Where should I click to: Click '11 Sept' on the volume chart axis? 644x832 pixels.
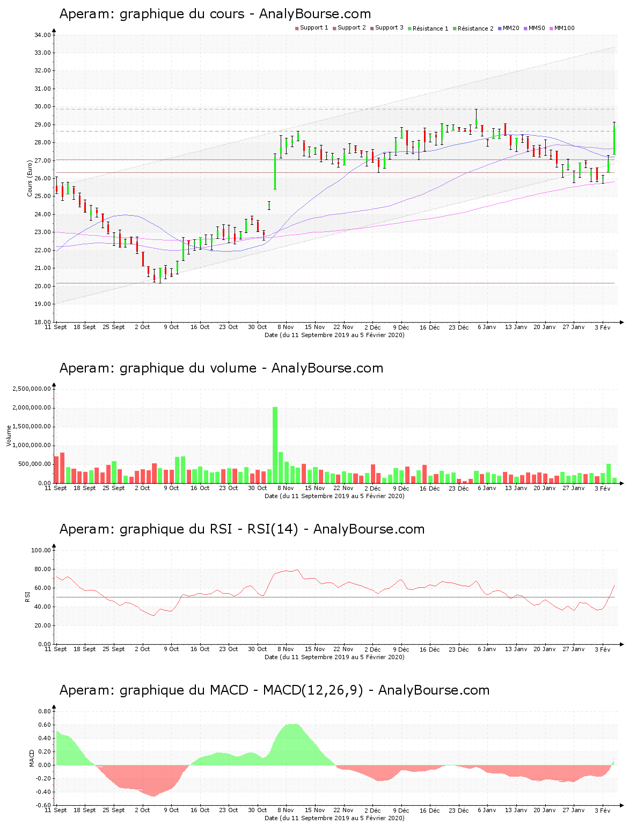click(56, 488)
